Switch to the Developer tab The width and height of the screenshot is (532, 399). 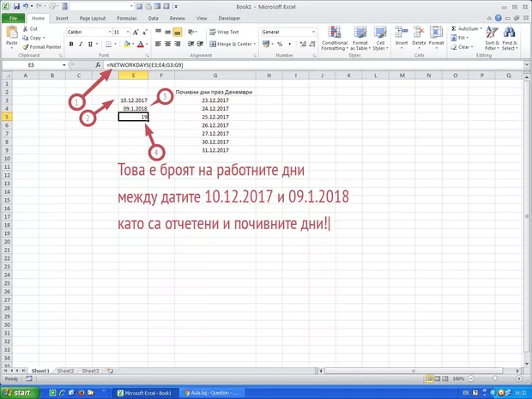point(229,18)
